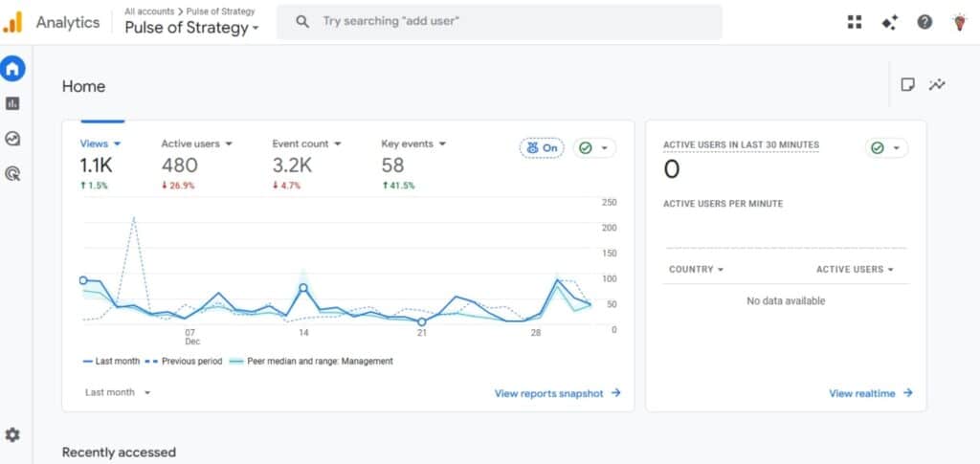Open the Advertising sidebar icon
This screenshot has width=980, height=464.
pyautogui.click(x=12, y=173)
